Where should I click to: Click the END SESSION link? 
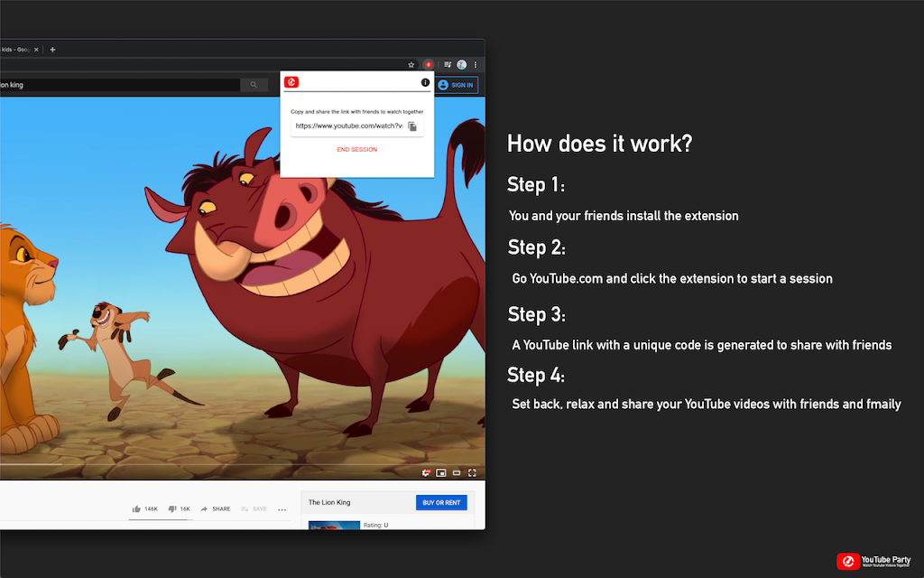pyautogui.click(x=357, y=150)
